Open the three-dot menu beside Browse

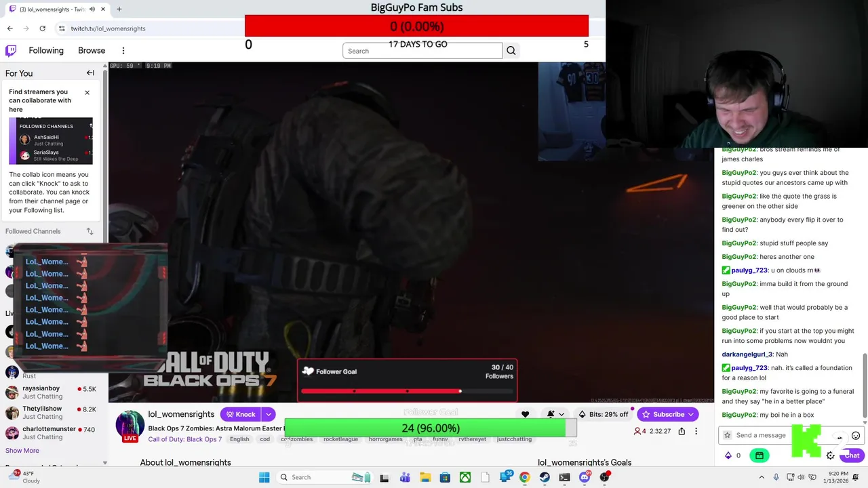point(123,50)
